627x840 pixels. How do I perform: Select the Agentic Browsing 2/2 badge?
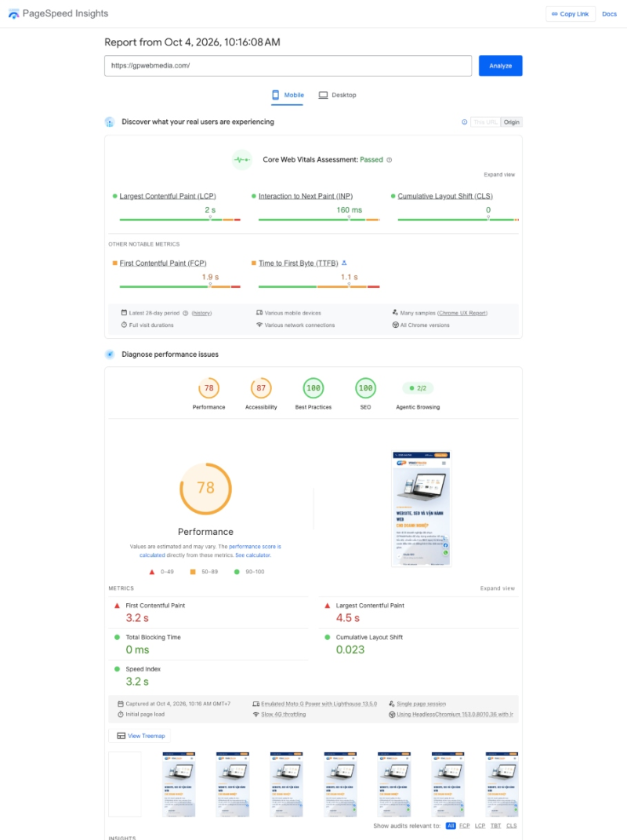pos(418,388)
